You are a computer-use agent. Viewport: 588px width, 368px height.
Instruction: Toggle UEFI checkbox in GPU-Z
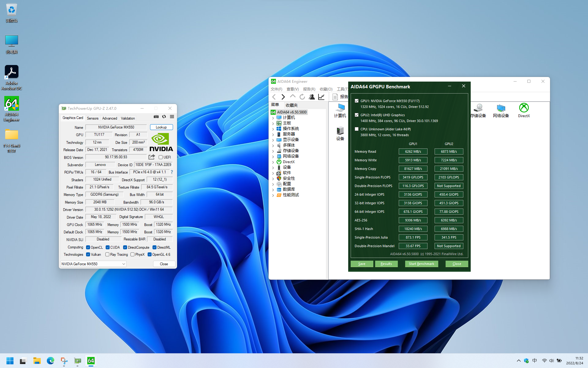(x=160, y=157)
